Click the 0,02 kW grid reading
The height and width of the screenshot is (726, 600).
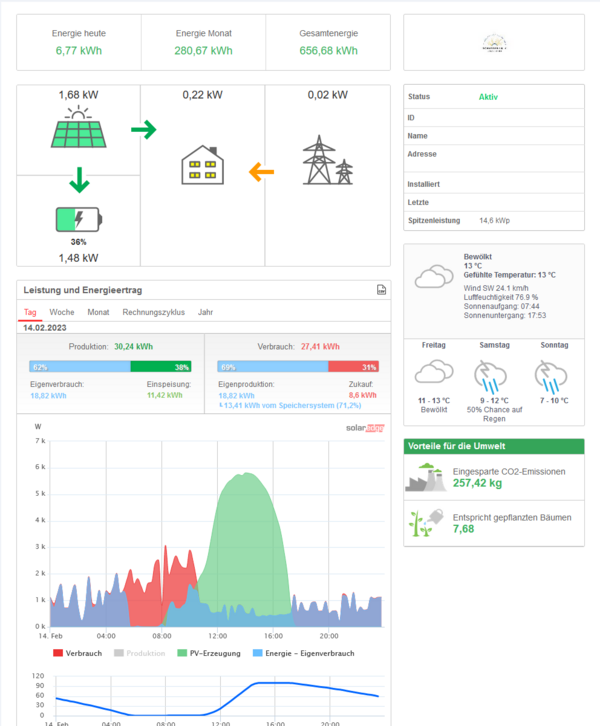(x=328, y=95)
